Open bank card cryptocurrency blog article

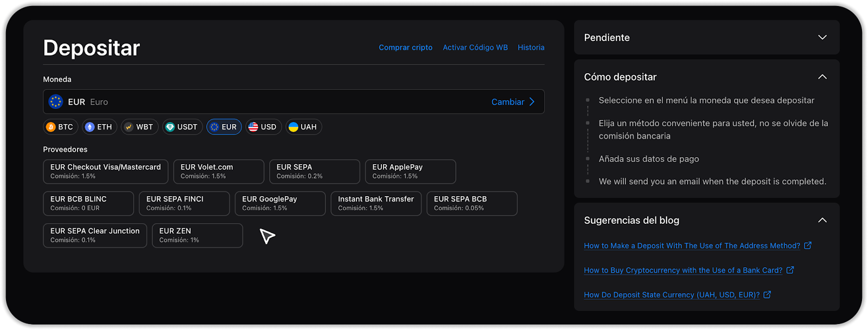tap(682, 270)
